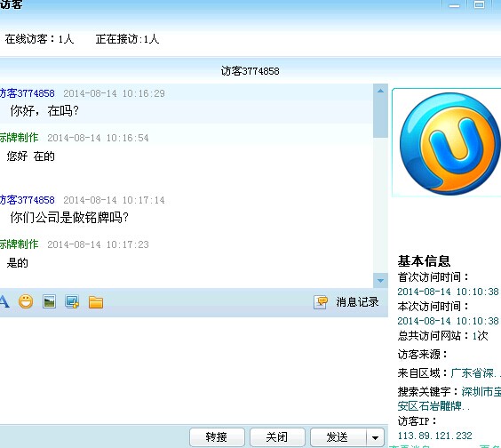This screenshot has height=448, width=501.
Task: Click the message history icon
Action: pos(321,302)
